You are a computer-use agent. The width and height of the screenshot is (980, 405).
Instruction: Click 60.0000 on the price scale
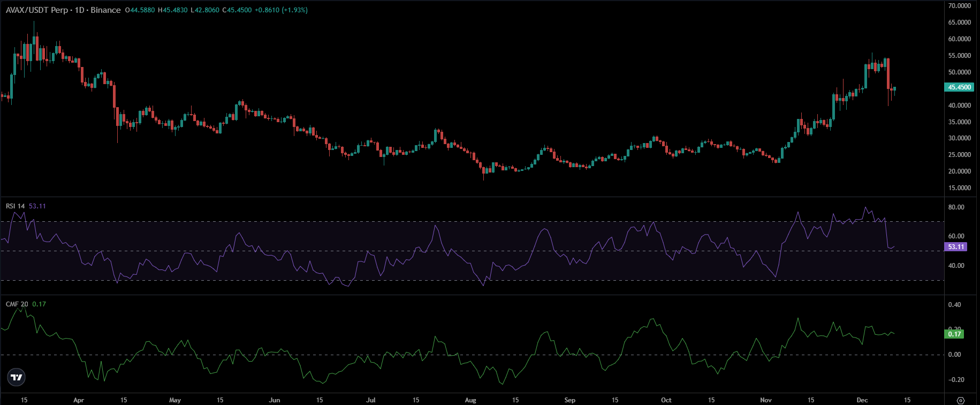click(x=960, y=39)
